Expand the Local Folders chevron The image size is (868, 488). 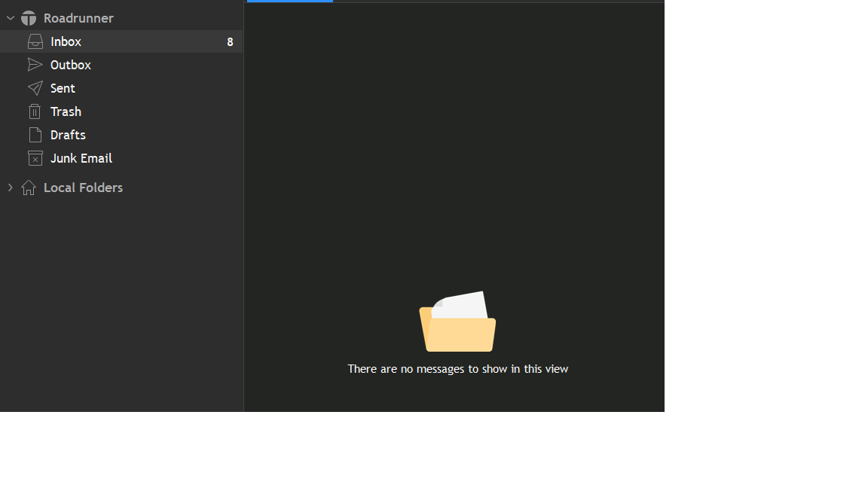click(x=11, y=188)
